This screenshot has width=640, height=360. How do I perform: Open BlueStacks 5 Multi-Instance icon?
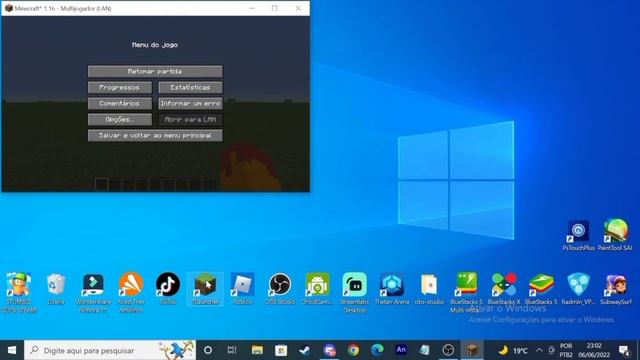pyautogui.click(x=467, y=292)
